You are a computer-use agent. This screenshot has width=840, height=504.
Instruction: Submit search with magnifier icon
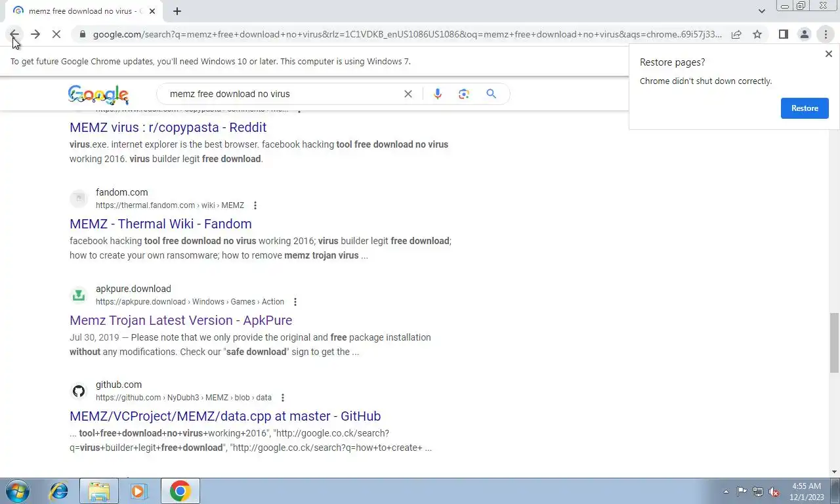tap(491, 94)
